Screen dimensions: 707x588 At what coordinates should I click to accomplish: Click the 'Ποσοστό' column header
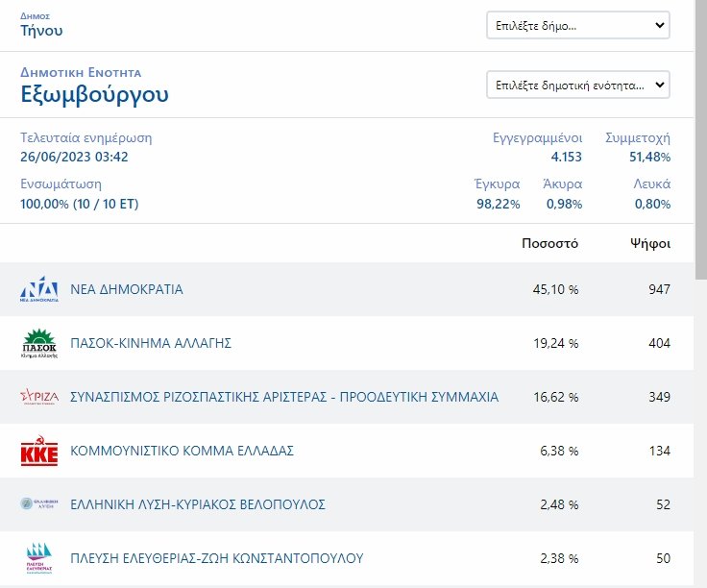[x=549, y=243]
